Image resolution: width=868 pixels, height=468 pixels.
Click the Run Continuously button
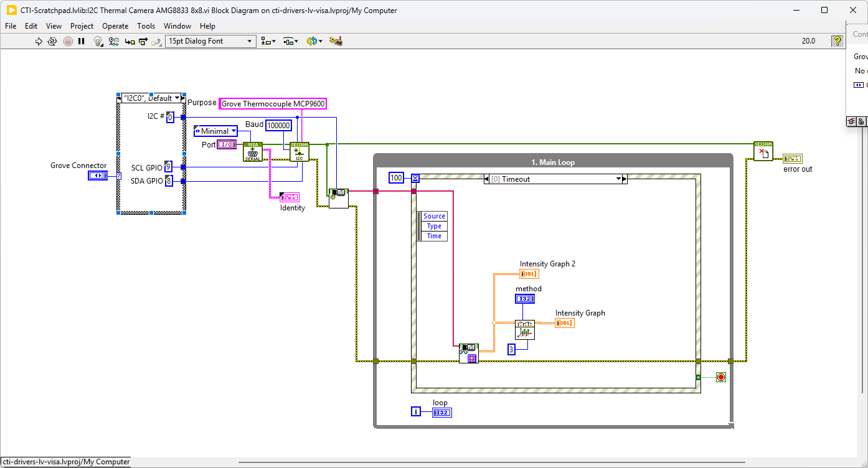[x=53, y=41]
